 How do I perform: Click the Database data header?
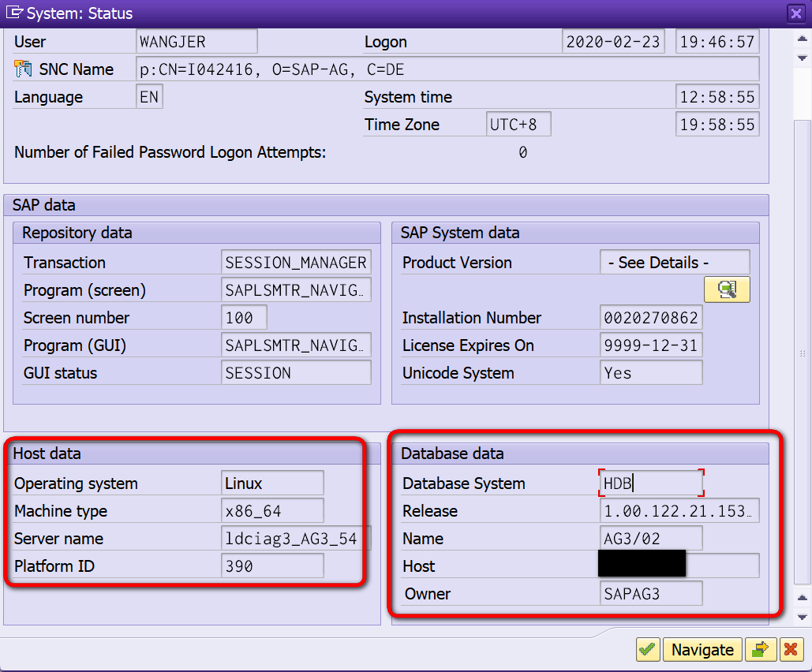tap(580, 454)
